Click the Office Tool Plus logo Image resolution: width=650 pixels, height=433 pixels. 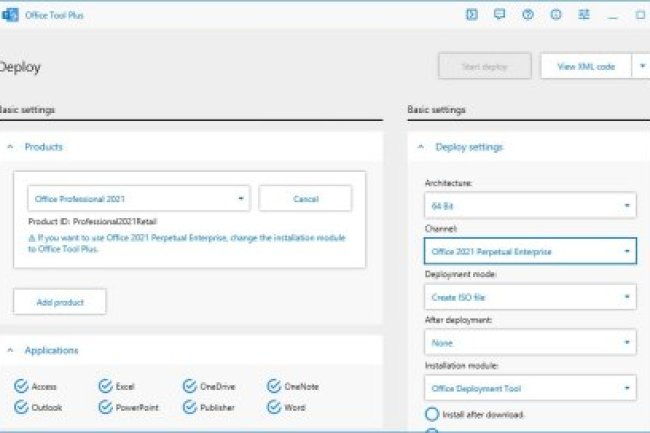(x=12, y=15)
